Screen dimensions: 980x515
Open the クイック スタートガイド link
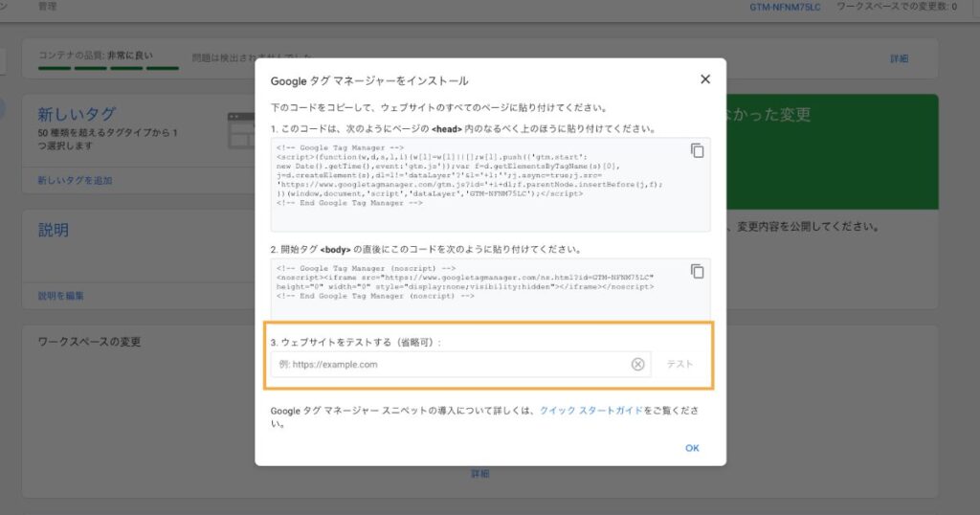(591, 411)
